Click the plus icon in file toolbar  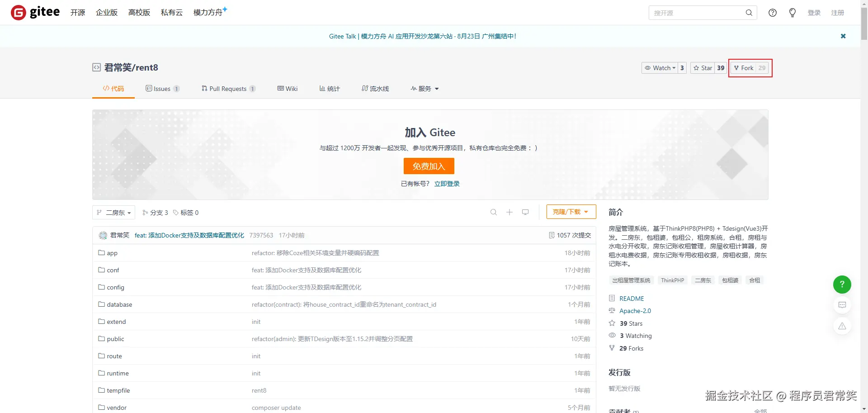tap(509, 212)
